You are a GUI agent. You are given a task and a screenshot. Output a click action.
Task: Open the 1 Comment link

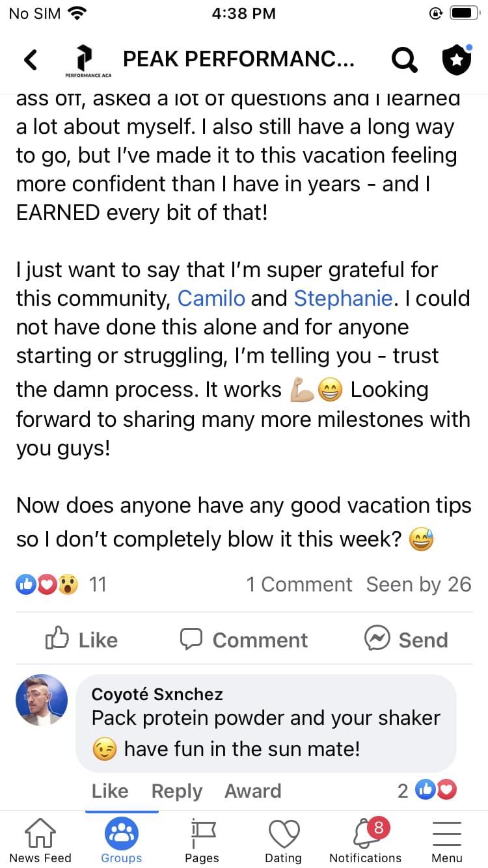click(x=299, y=584)
